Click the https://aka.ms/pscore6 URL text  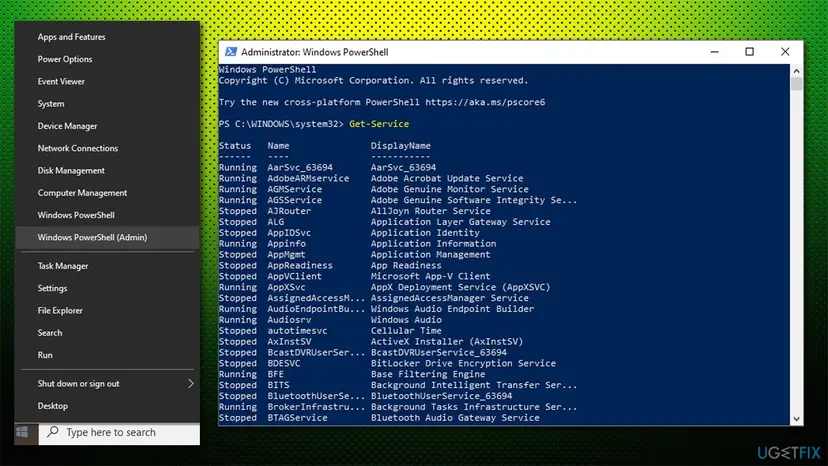(485, 102)
